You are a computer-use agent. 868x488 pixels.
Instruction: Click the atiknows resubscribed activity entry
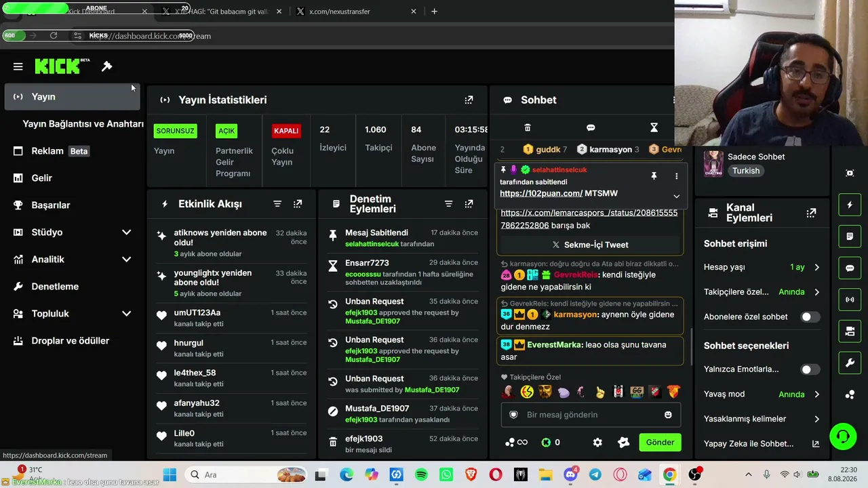point(231,243)
